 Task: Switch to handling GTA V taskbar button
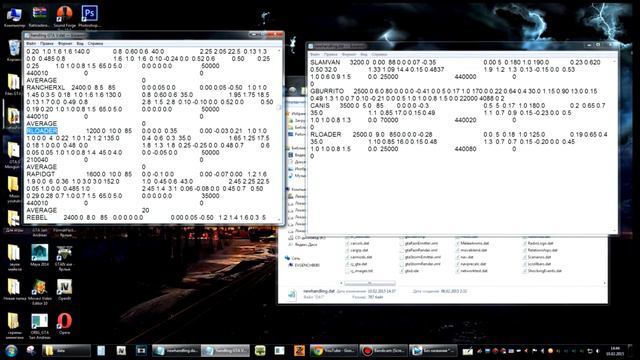point(225,351)
